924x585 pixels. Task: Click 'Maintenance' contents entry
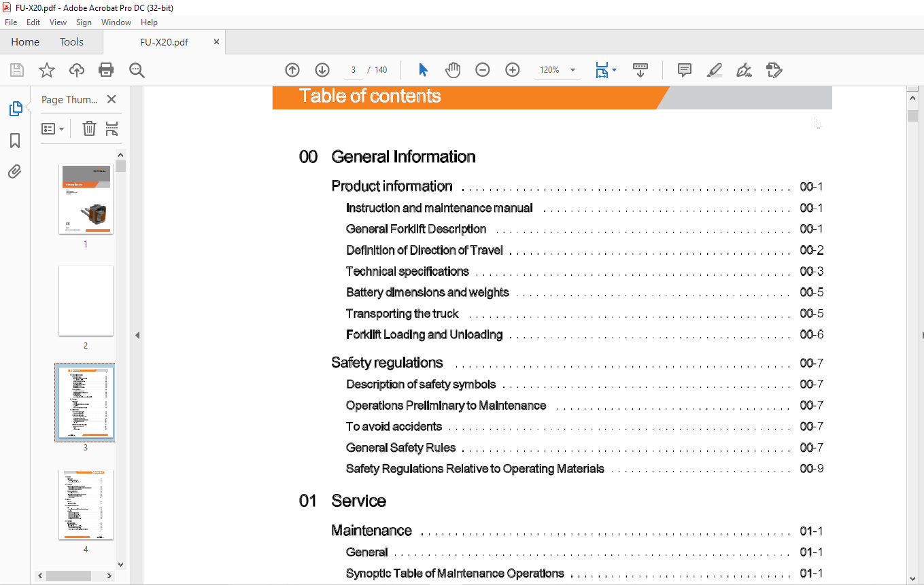pos(371,531)
